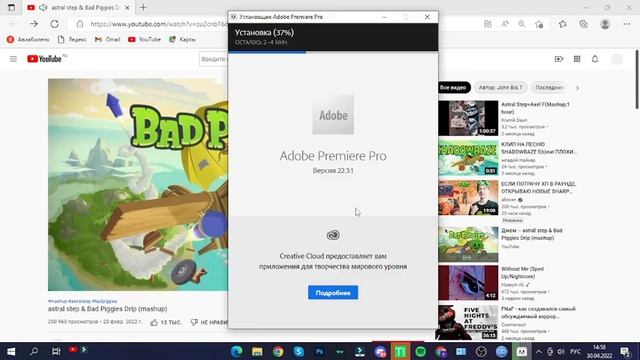640x360 pixels.
Task: Expand hidden system tray icons
Action: pos(539,351)
